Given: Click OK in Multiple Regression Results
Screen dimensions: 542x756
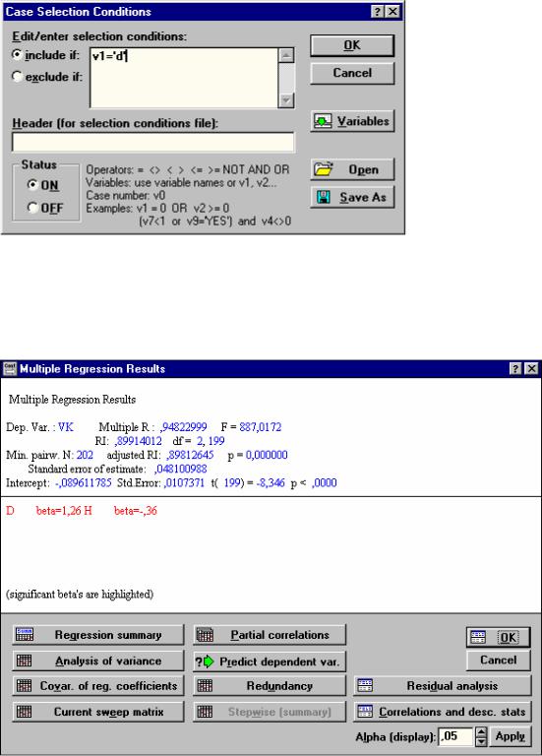Looking at the screenshot, I should coord(499,638).
